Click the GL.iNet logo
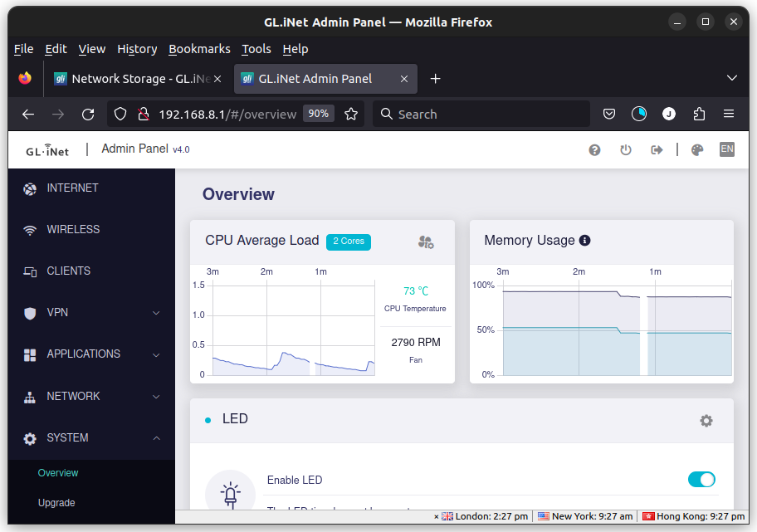The height and width of the screenshot is (532, 757). click(47, 150)
